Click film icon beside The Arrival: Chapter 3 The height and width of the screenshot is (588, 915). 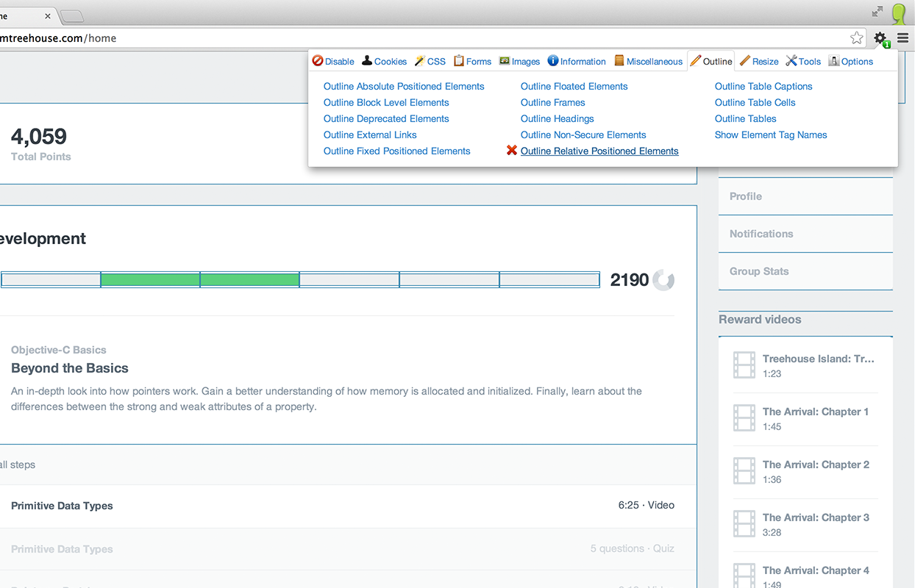point(744,524)
